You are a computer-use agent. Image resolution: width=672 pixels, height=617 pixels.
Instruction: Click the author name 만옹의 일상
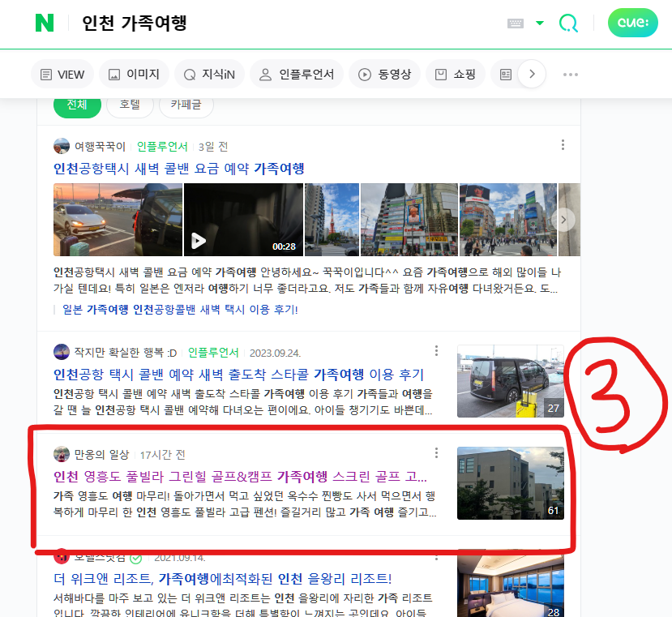tap(101, 455)
